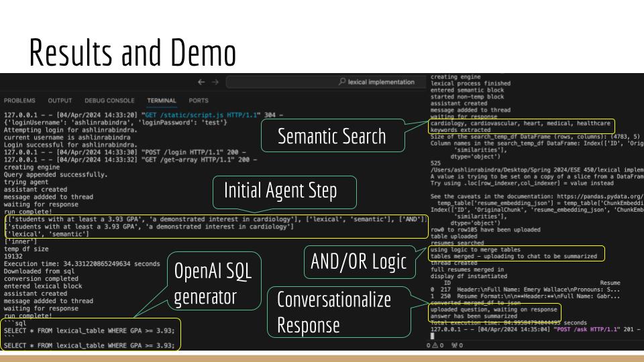Switch to the OUTPUT panel tab
Image resolution: width=644 pixels, height=362 pixels.
point(60,101)
